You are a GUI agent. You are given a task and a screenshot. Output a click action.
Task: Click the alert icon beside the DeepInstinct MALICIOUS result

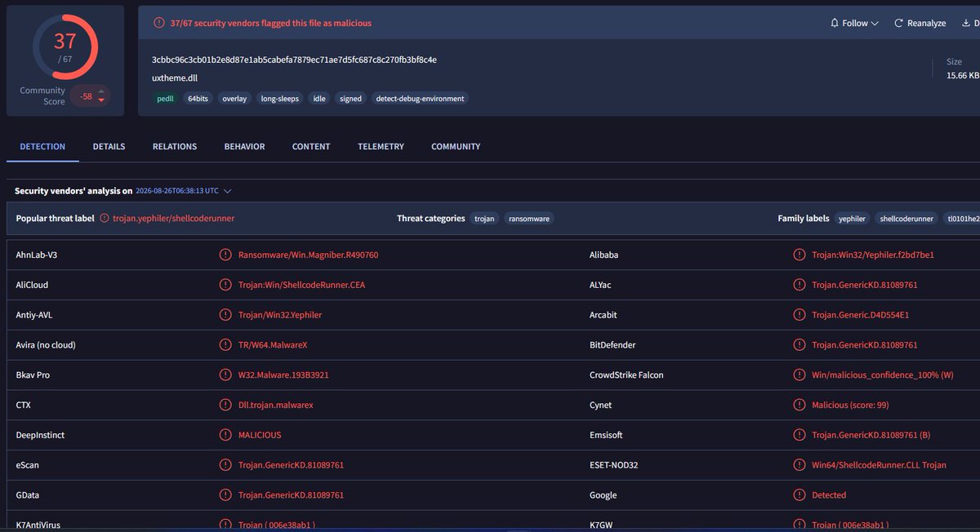coord(225,435)
